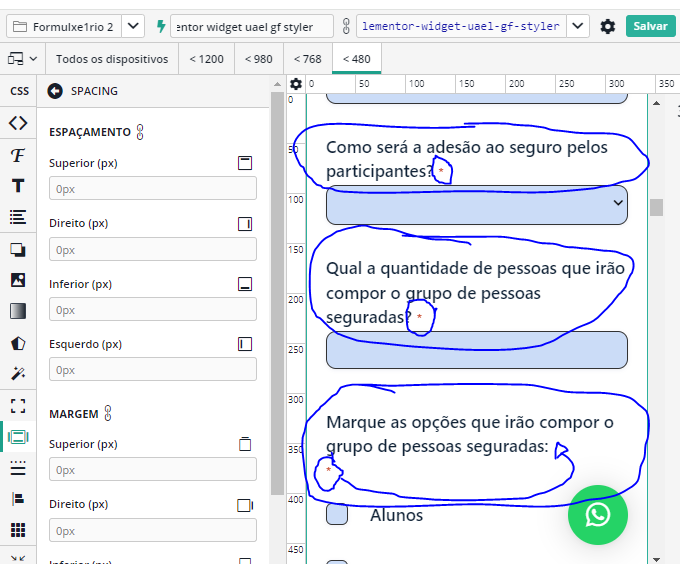Click the quantidade de pessoas input field
The image size is (680, 564).
pos(477,350)
